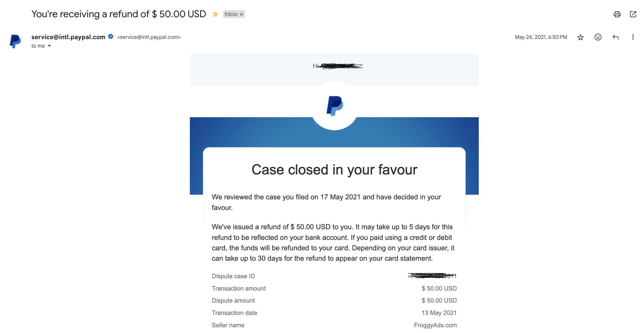Click the message date May 24, 2021

pos(540,37)
